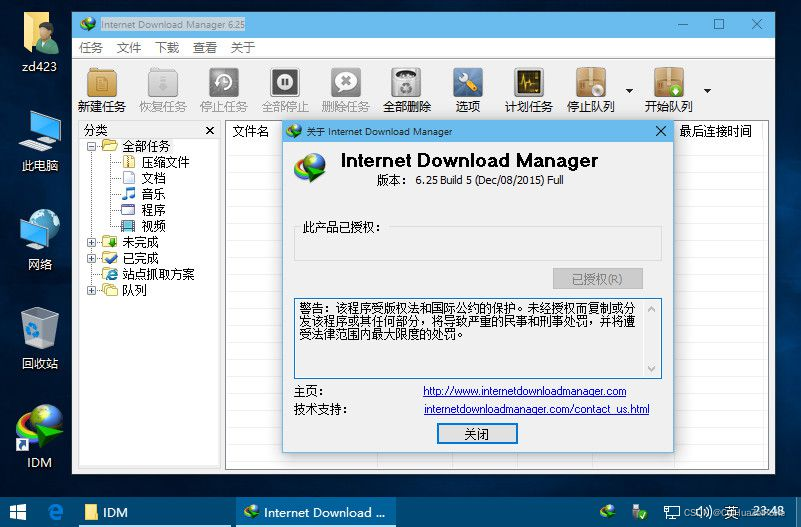Click the 关闭 button in About dialog
The height and width of the screenshot is (527, 801).
(477, 434)
